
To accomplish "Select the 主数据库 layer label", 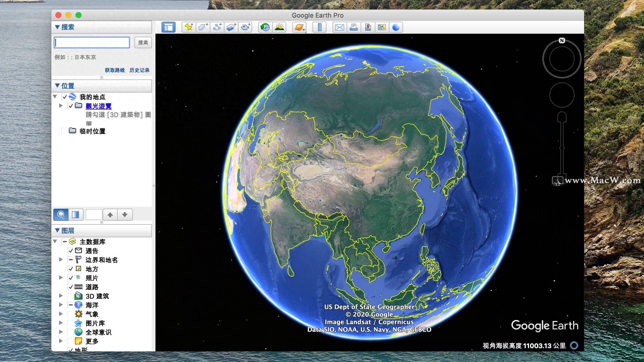I will (x=92, y=242).
